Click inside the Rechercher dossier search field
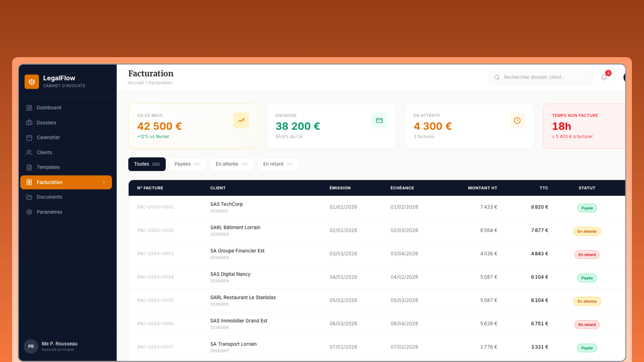The image size is (644, 362). pos(540,77)
